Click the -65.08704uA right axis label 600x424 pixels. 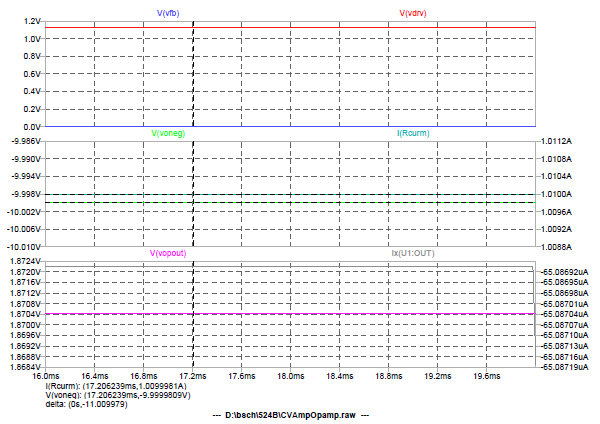[x=564, y=314]
